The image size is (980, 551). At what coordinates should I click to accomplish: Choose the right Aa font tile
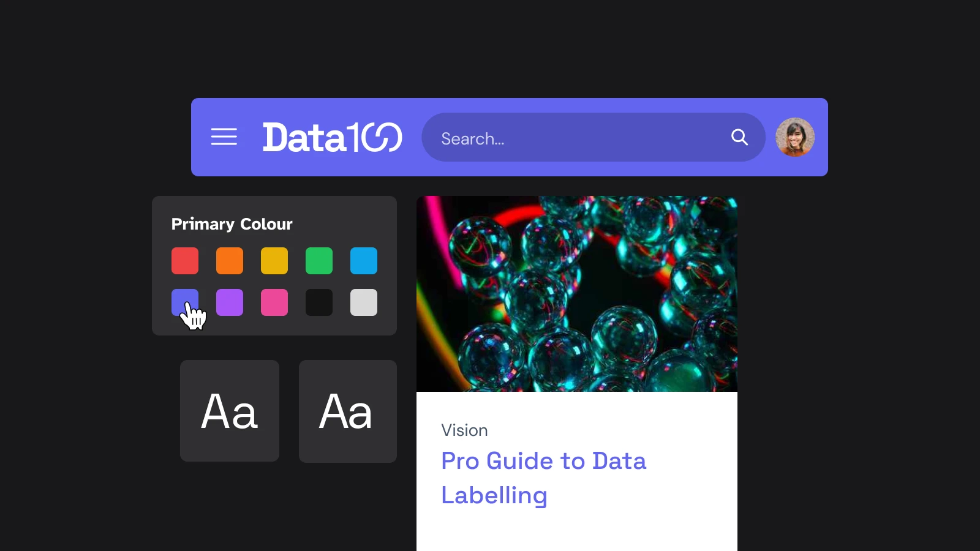point(348,411)
